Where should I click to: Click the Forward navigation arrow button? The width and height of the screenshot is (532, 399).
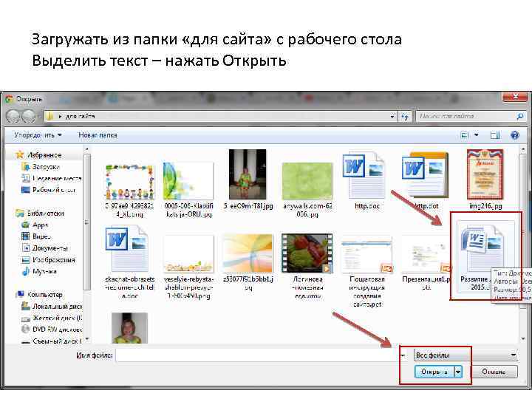coord(29,117)
